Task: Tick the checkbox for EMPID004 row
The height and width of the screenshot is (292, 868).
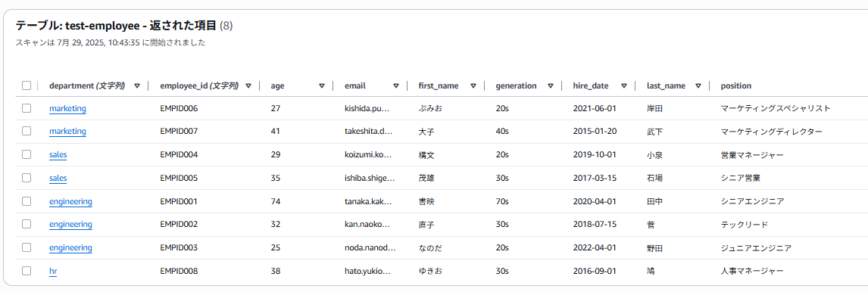Action: 27,155
